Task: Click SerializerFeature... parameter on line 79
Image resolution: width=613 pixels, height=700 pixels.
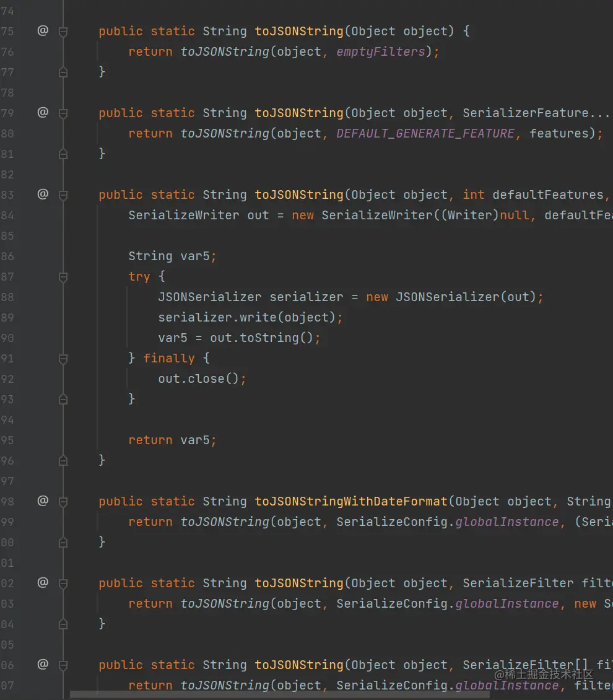Action: (x=536, y=113)
